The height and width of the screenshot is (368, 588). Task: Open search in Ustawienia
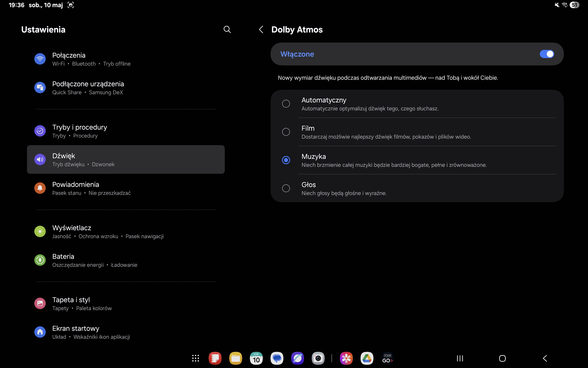pos(227,29)
